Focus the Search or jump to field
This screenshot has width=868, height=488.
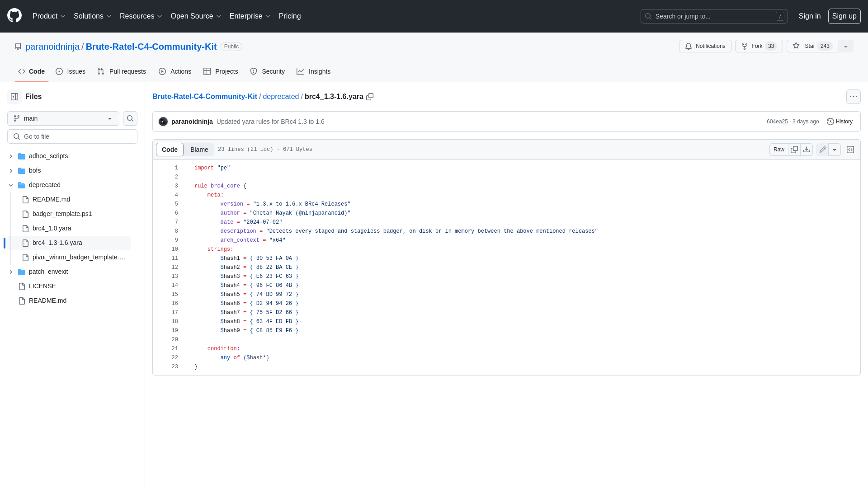[x=714, y=16]
